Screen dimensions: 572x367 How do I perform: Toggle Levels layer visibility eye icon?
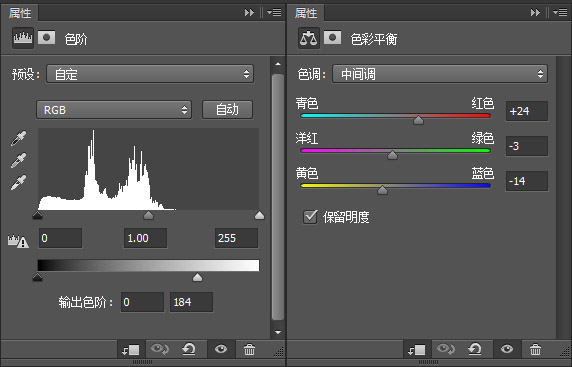221,349
